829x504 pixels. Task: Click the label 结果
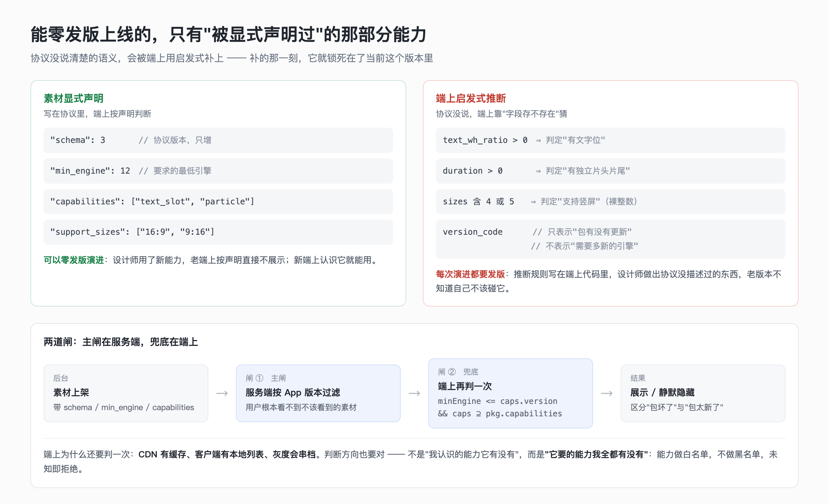click(x=638, y=378)
